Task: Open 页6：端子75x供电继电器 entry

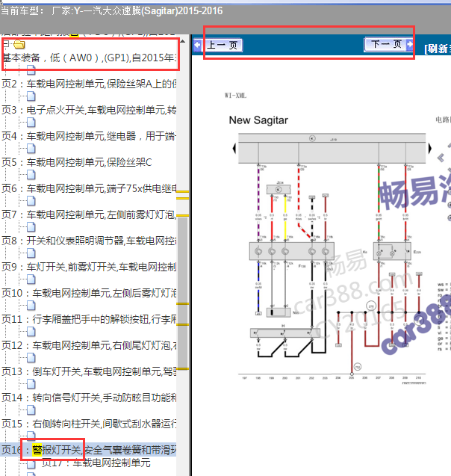Action: tap(89, 188)
